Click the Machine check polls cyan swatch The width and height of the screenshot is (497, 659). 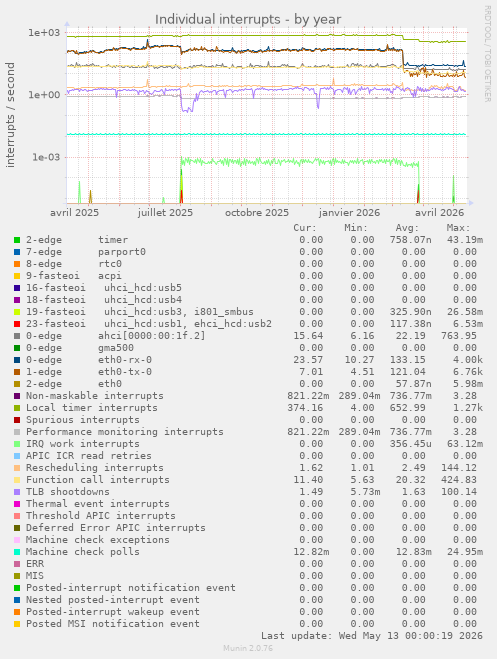(17, 552)
